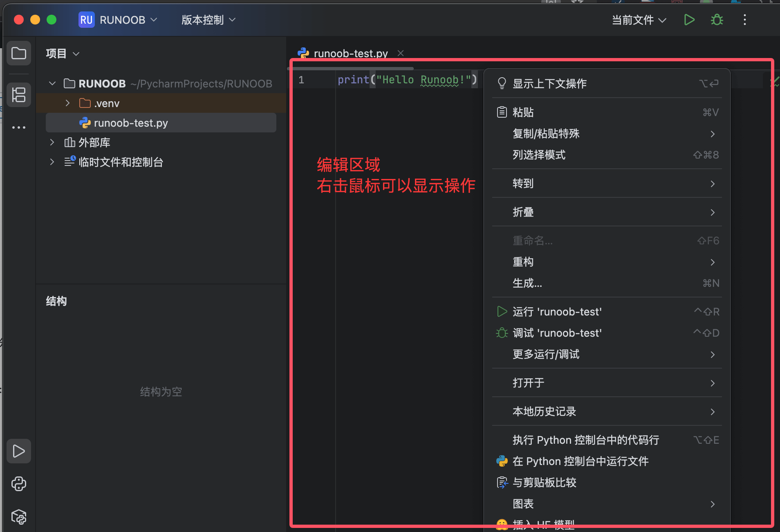This screenshot has width=780, height=532.
Task: Expand the 外部库 node
Action: pyautogui.click(x=52, y=143)
